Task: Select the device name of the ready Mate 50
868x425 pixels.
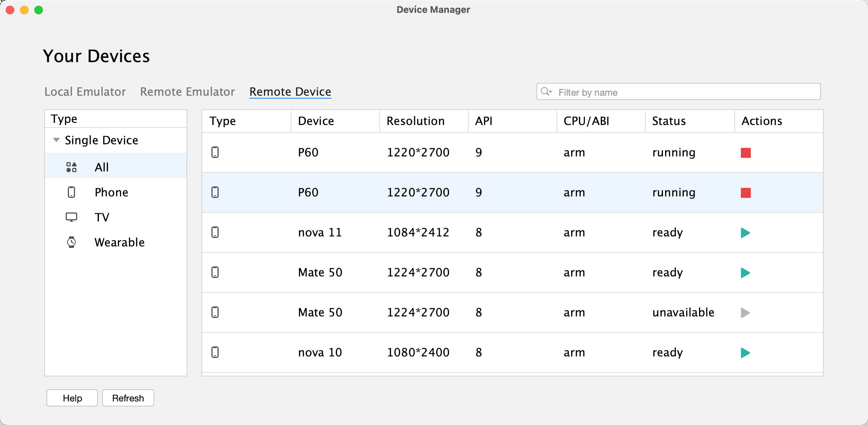Action: click(x=320, y=272)
